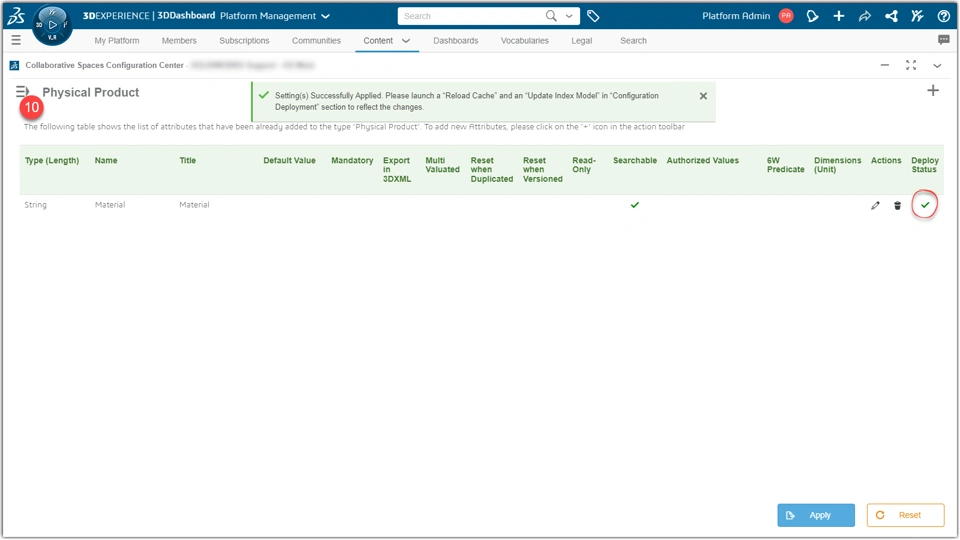Click the Type (Length) column header
Screen dimensions: 960x540
(x=52, y=160)
